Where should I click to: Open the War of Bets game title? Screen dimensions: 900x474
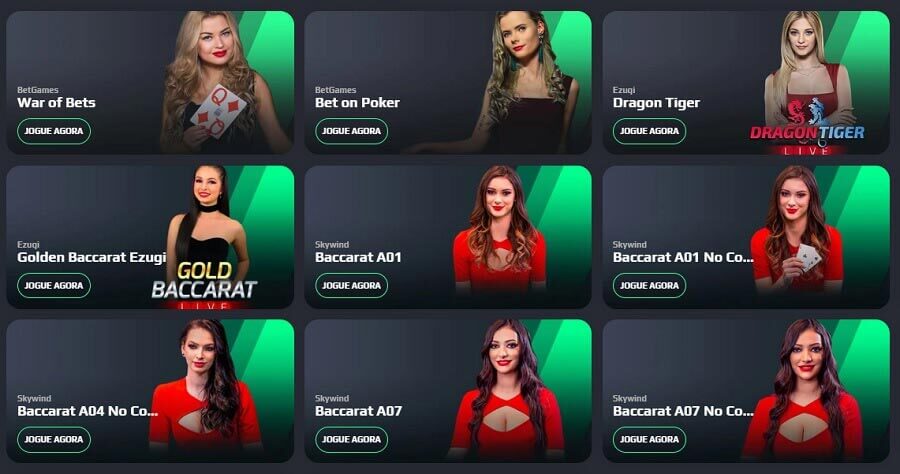(x=56, y=103)
